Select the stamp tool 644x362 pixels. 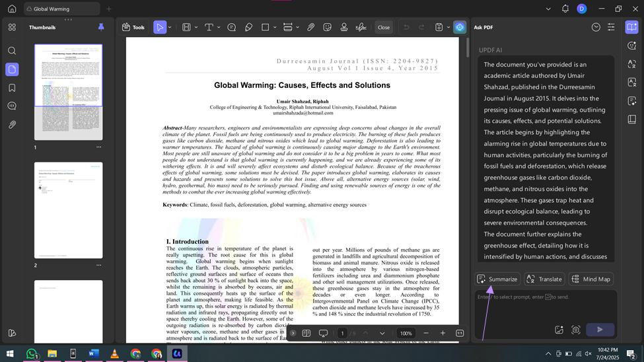coord(344,28)
